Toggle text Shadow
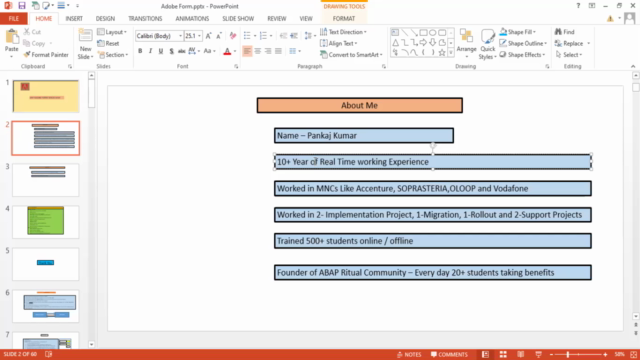 (x=171, y=51)
